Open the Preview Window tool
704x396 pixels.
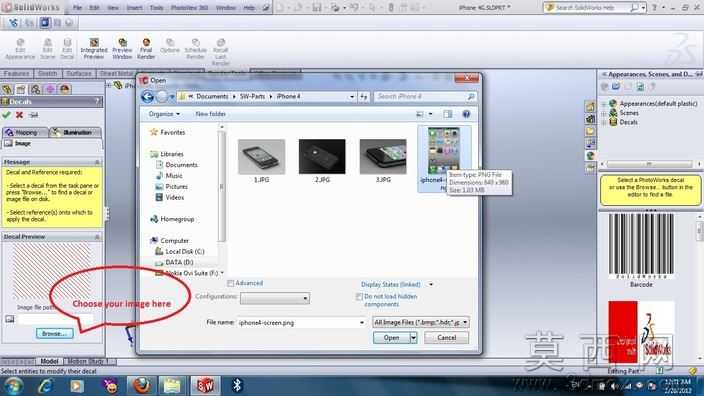[x=122, y=48]
